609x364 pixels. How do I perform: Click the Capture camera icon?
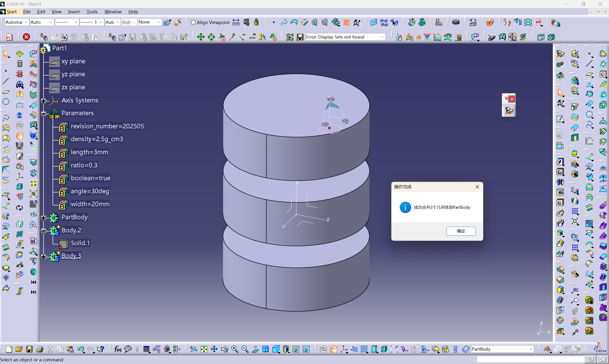click(456, 22)
